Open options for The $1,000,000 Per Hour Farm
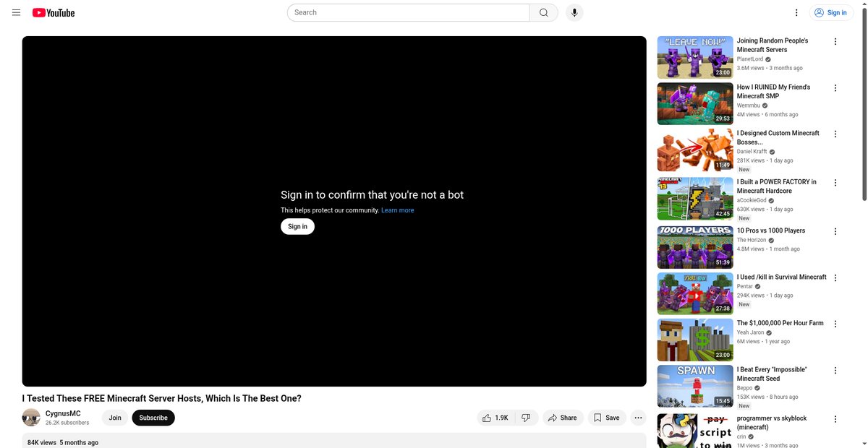 (x=835, y=324)
